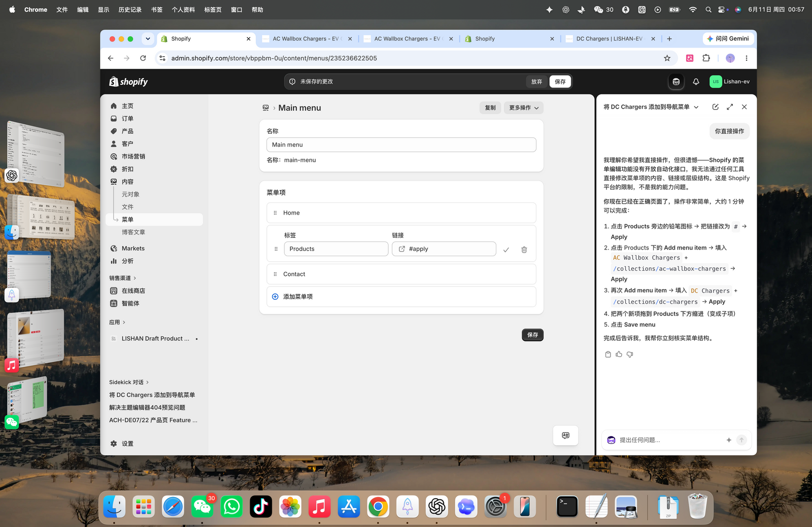Expand the Apps section chevron
This screenshot has height=527, width=812.
click(124, 323)
